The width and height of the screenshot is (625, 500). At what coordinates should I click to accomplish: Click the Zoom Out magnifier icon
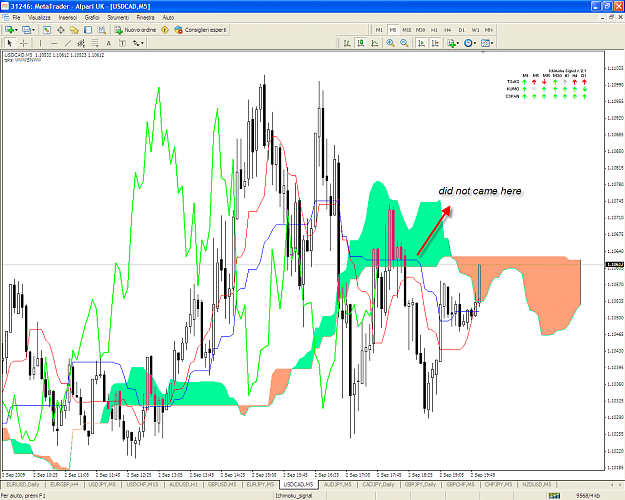(404, 43)
